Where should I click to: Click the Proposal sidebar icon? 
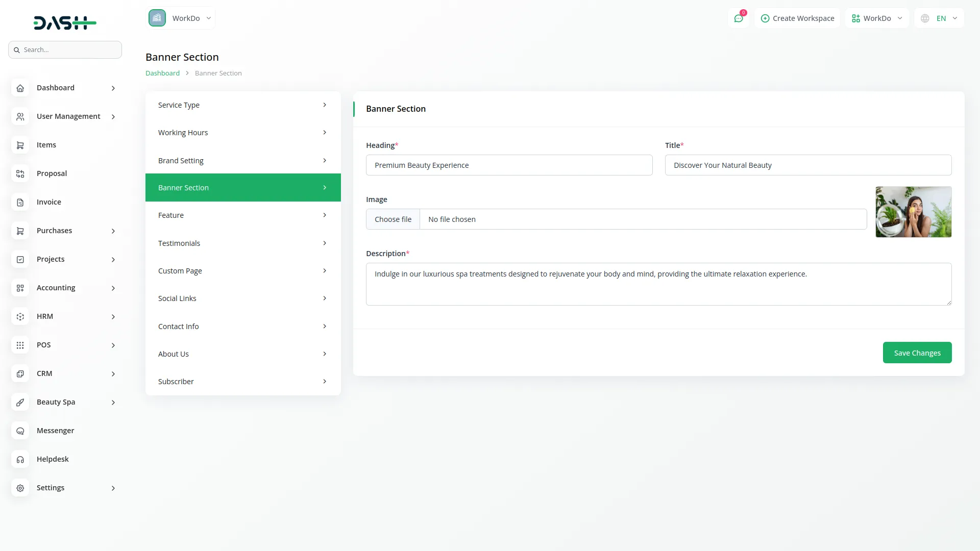[20, 174]
